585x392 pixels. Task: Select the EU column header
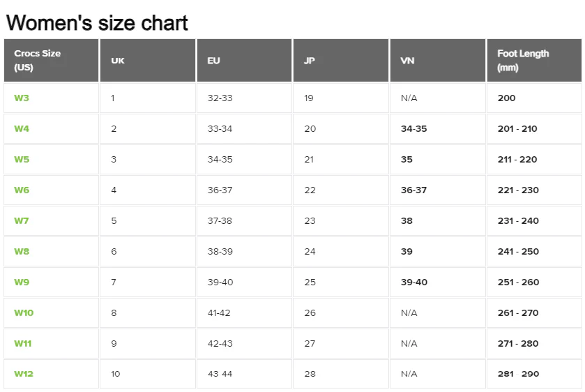point(213,61)
